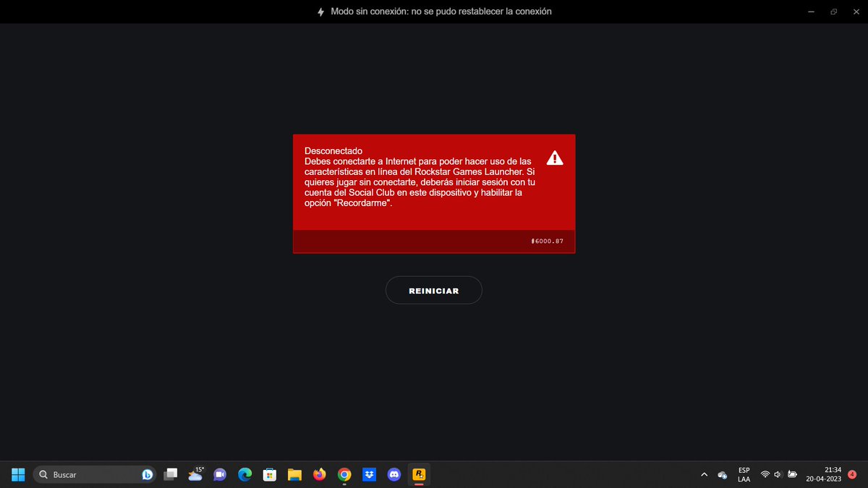This screenshot has width=868, height=488.
Task: Open Dropbox from taskbar
Action: pos(369,474)
